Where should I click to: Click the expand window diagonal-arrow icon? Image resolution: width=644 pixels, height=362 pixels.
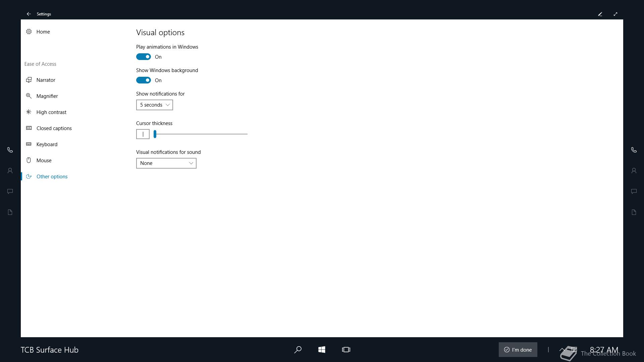(x=615, y=14)
